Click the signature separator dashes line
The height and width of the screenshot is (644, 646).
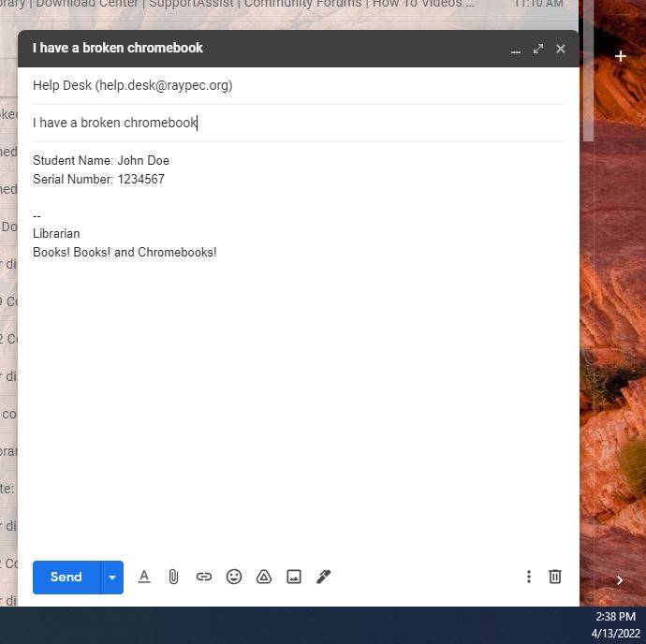pyautogui.click(x=37, y=216)
